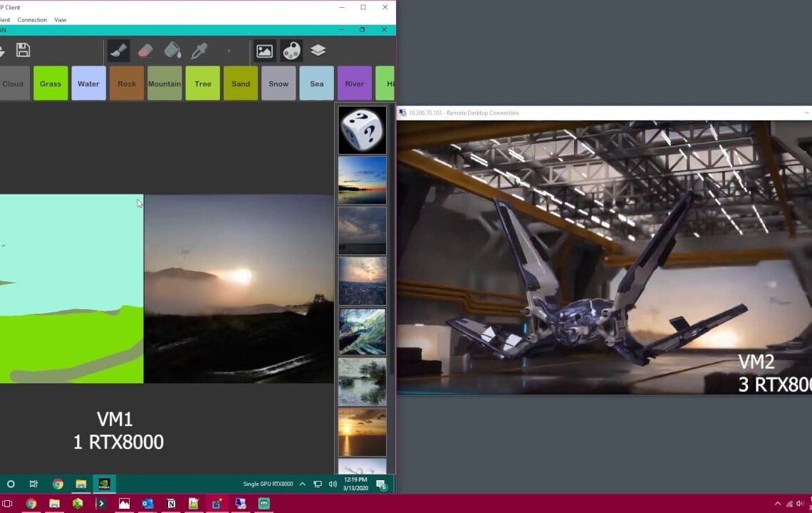Open the Connection menu

point(32,19)
